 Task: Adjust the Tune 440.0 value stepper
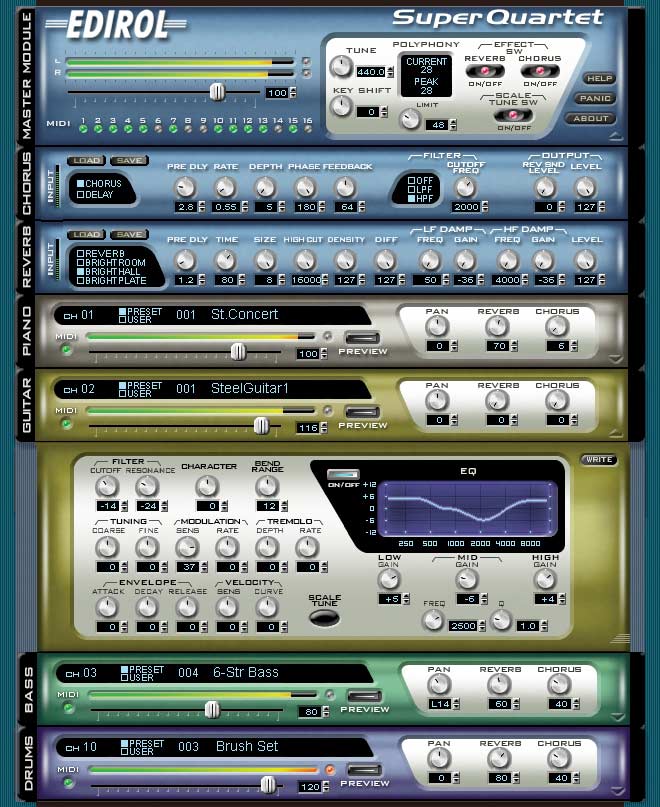390,72
